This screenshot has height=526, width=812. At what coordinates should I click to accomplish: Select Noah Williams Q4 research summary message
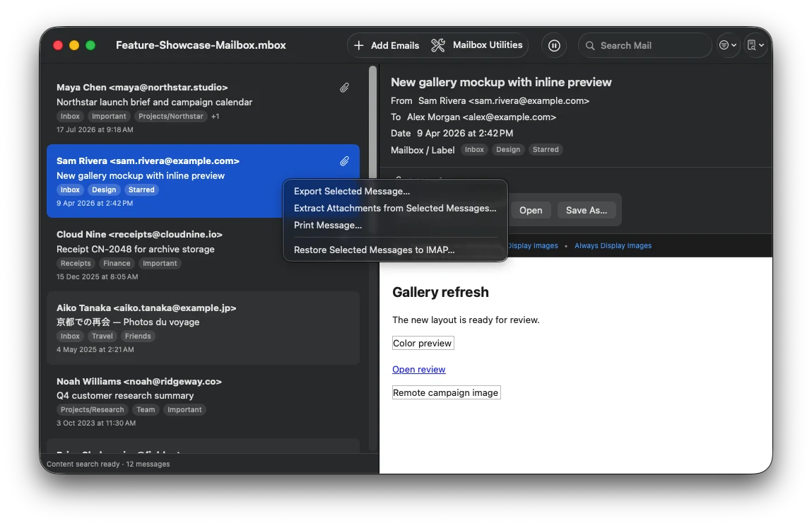click(x=203, y=402)
